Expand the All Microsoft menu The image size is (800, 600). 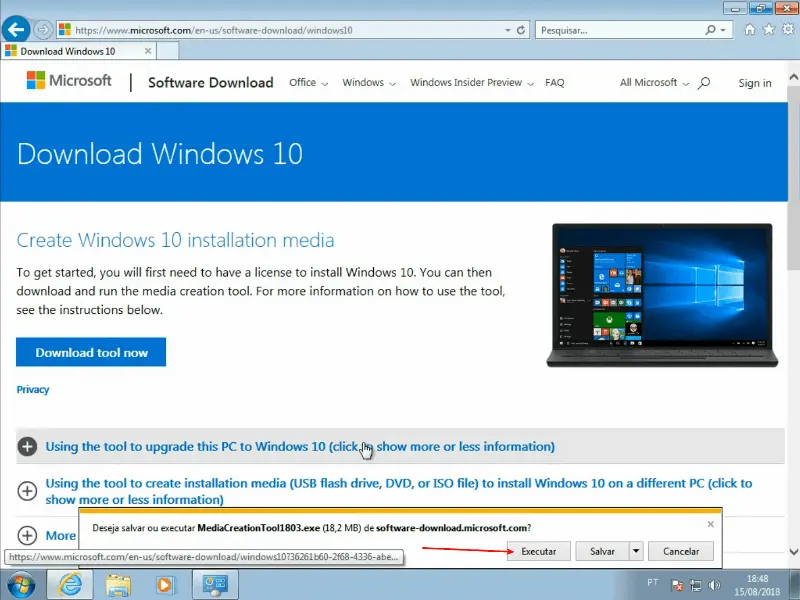[654, 83]
